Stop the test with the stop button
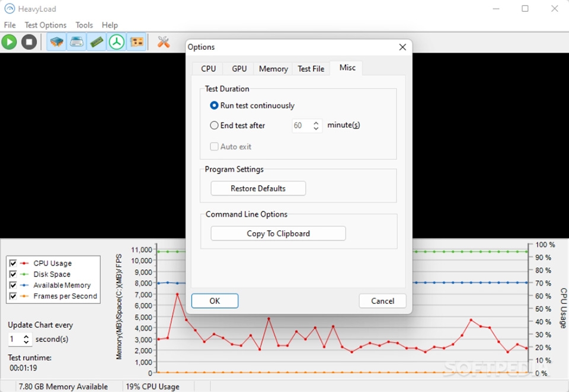This screenshot has height=392, width=569. point(29,42)
